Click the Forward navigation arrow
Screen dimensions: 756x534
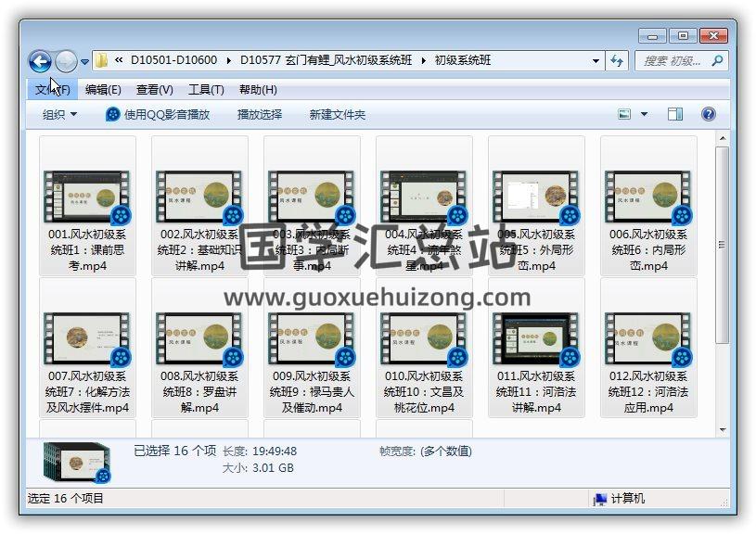66,61
